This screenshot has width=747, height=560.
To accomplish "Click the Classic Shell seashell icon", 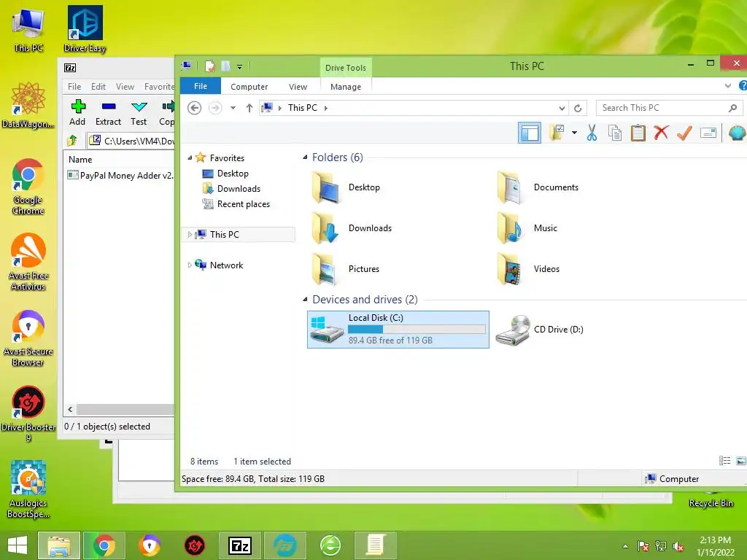I will point(737,133).
